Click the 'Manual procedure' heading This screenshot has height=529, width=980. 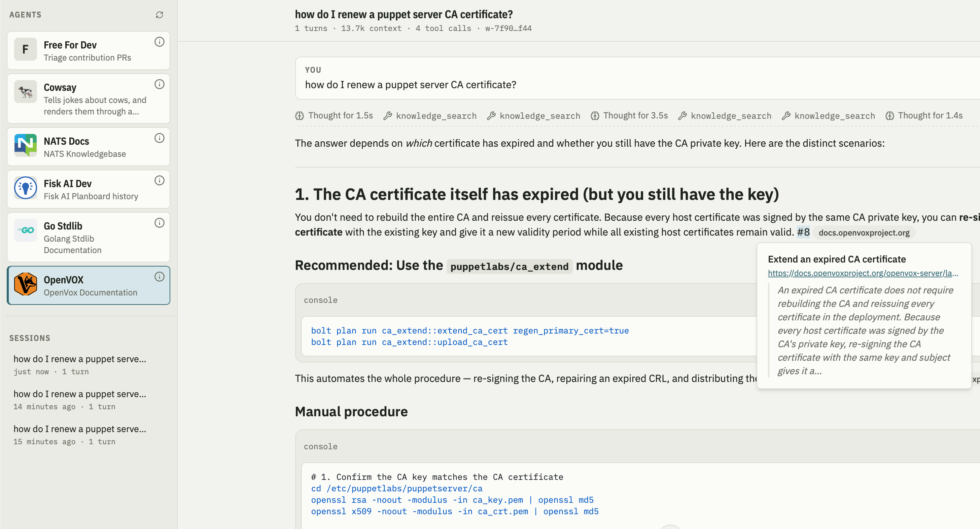(x=351, y=412)
